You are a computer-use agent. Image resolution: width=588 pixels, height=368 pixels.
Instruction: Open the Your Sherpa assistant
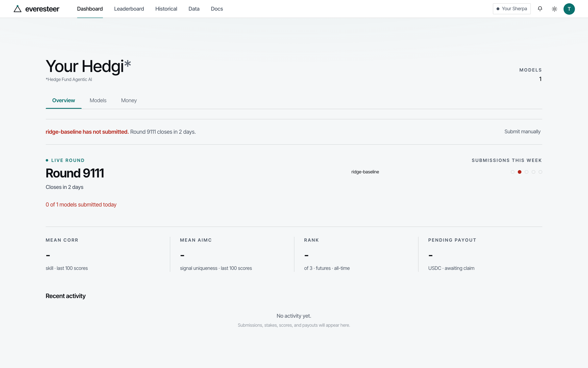tap(512, 9)
